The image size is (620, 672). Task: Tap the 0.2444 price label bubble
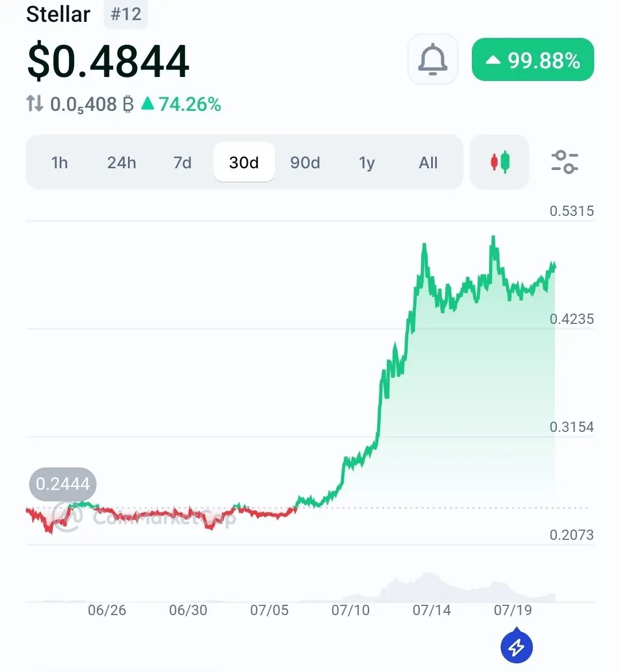63,484
